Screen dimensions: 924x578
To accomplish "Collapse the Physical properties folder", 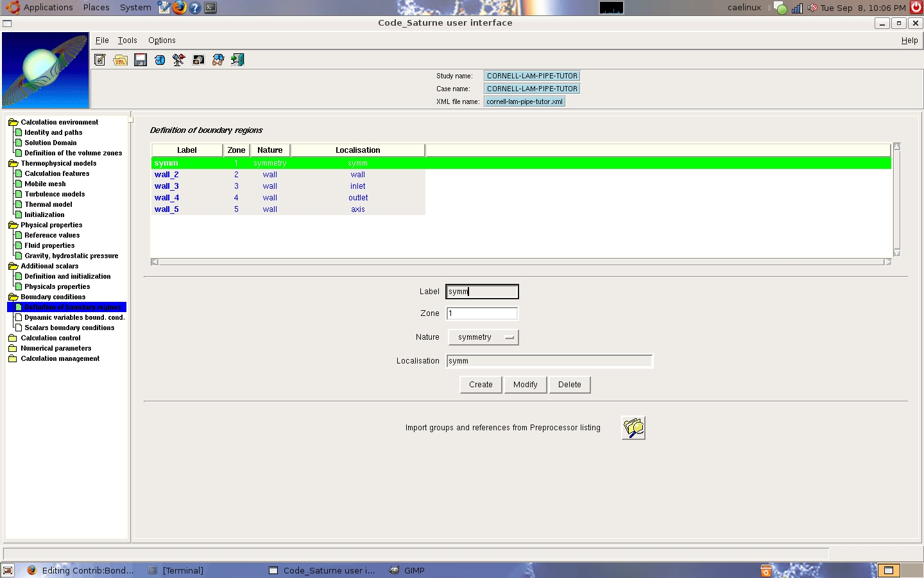I will click(x=13, y=225).
